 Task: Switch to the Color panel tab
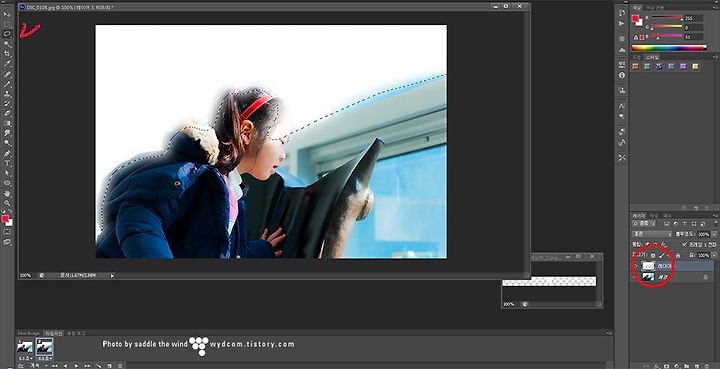coord(637,7)
